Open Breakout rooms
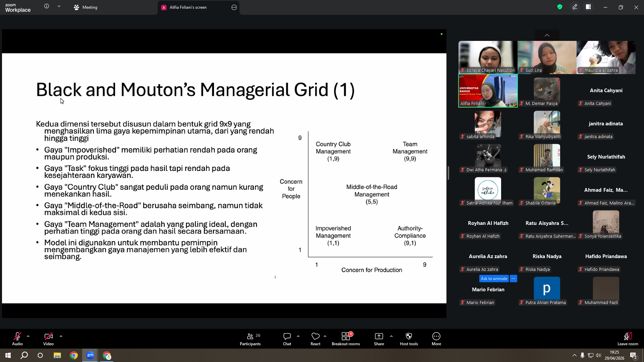Image resolution: width=644 pixels, height=362 pixels. tap(346, 339)
